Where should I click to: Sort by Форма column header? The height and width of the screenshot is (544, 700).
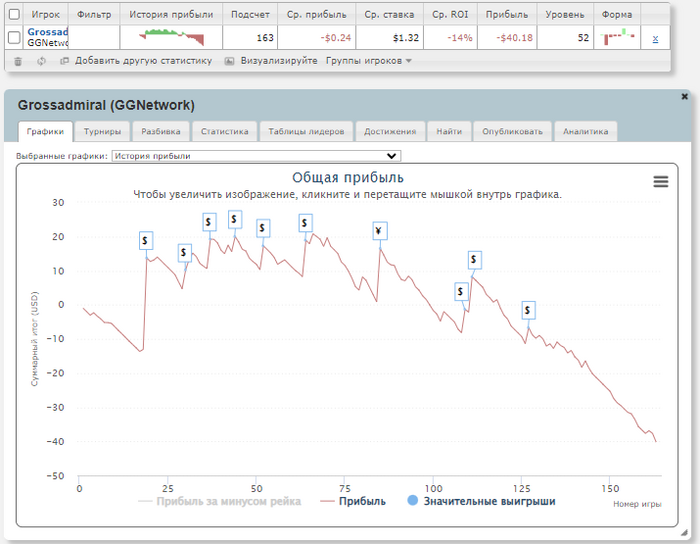coord(617,14)
